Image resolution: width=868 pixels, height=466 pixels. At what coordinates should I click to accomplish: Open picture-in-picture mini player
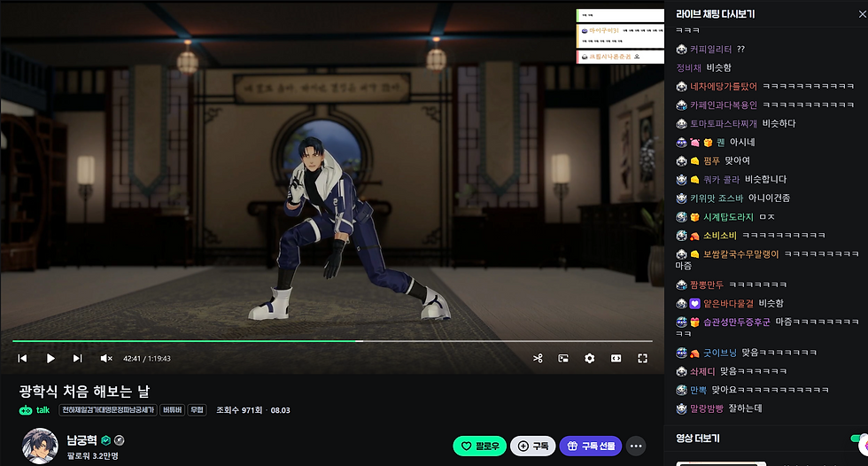click(x=563, y=359)
